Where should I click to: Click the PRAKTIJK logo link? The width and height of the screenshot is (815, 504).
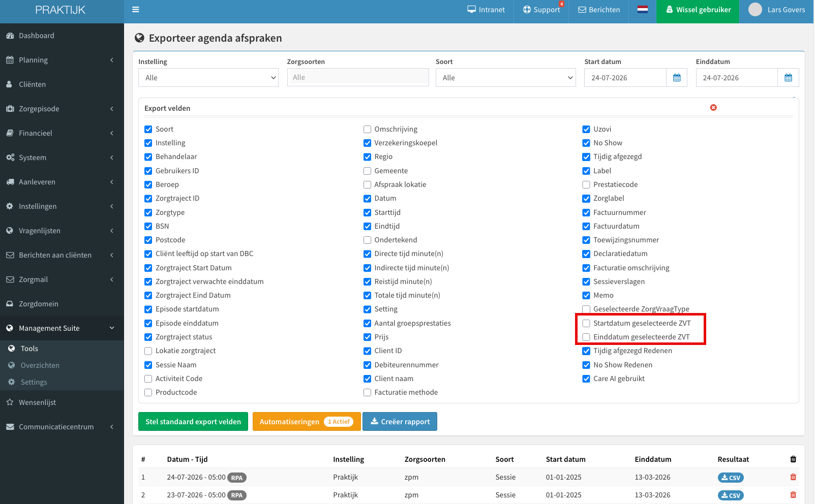click(x=61, y=10)
